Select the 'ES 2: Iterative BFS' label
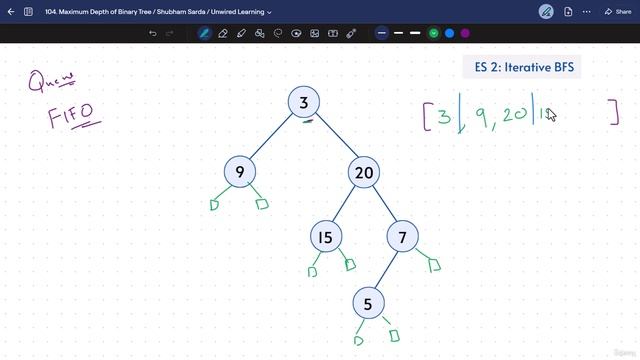 point(522,67)
